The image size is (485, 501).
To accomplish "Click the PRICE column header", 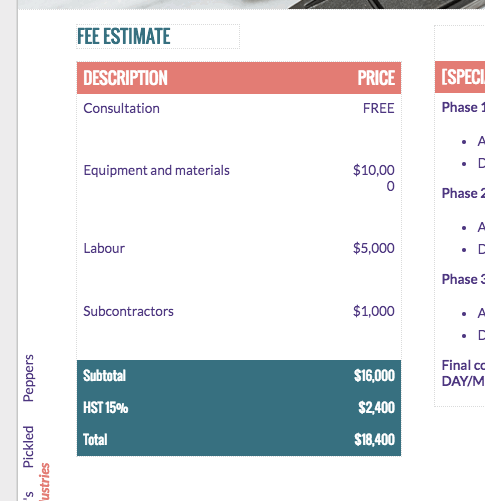I will tap(376, 78).
